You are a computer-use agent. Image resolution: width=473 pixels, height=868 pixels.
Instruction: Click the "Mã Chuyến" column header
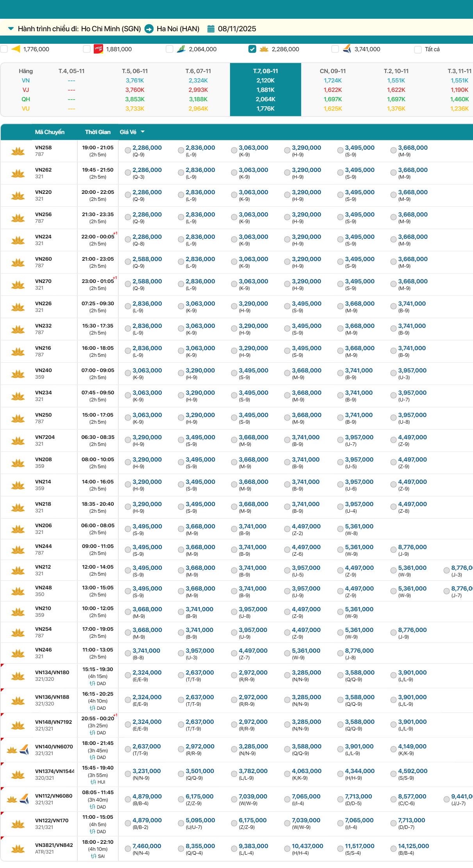point(50,132)
